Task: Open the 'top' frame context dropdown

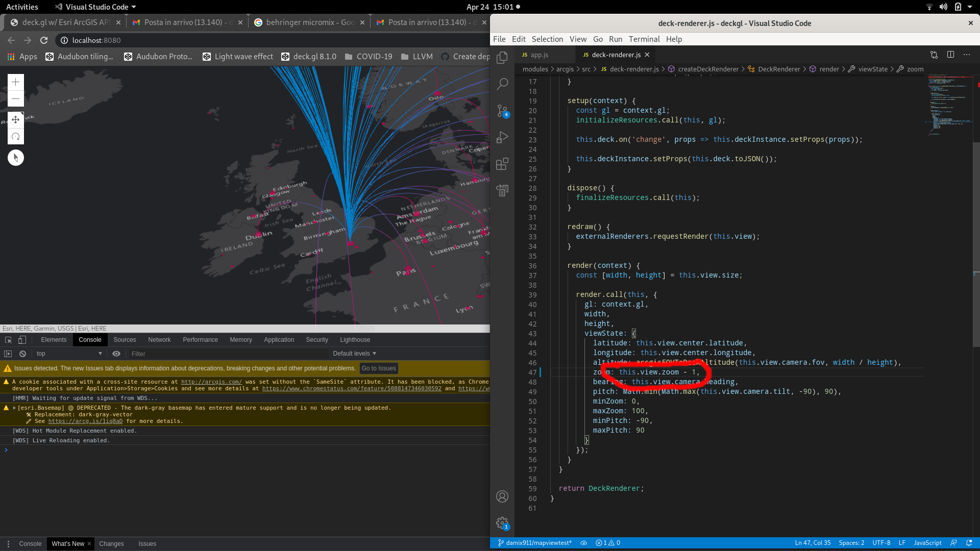Action: coord(69,354)
